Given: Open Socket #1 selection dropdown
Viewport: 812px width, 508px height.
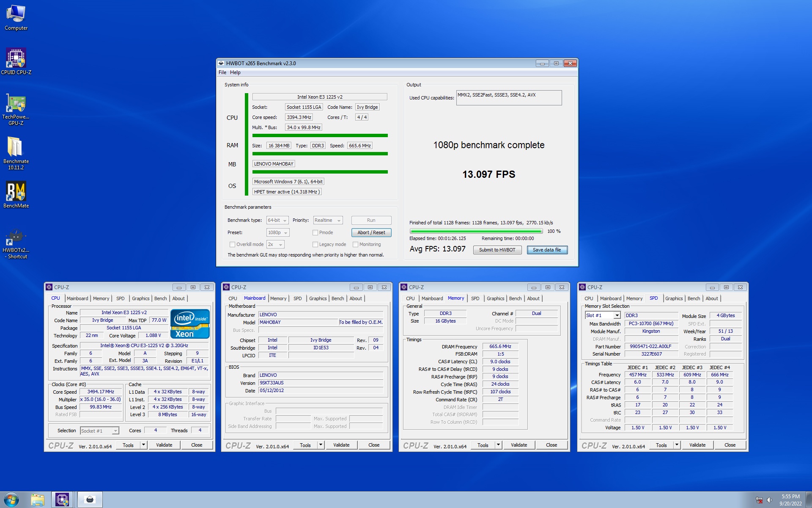Looking at the screenshot, I should coord(100,431).
